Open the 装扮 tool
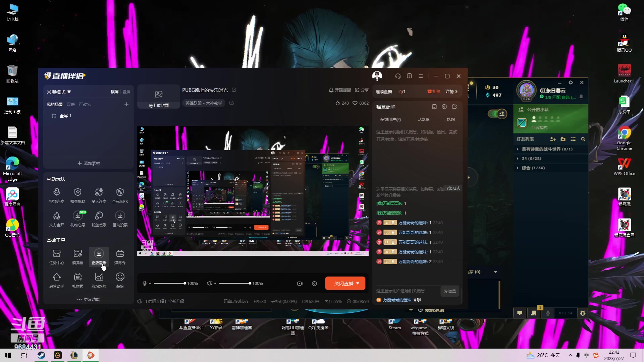The height and width of the screenshot is (362, 644). (x=120, y=280)
